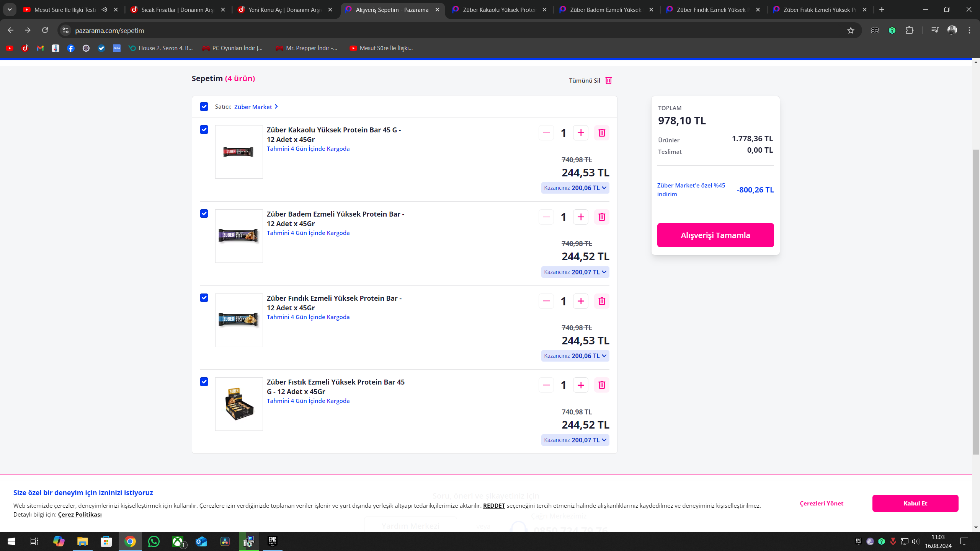Switch to Züber Fıstık Ezmeli tab

pyautogui.click(x=820, y=10)
